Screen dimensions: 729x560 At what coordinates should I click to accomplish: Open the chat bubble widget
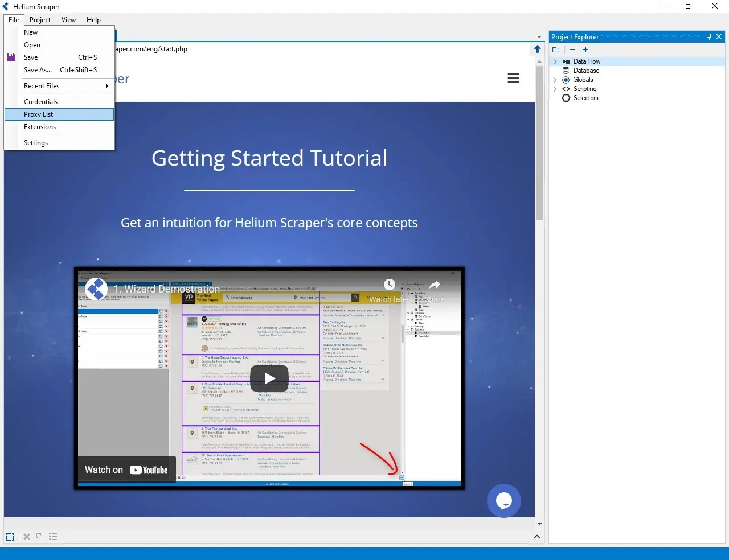(x=503, y=501)
